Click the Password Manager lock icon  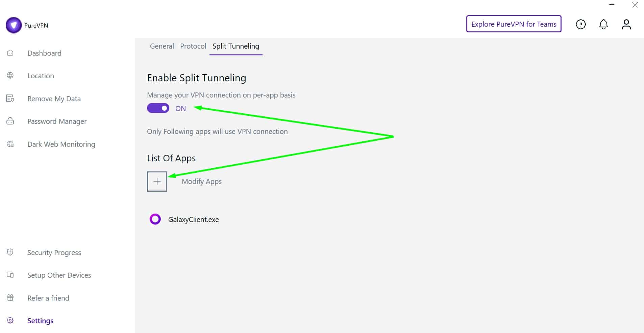pos(10,121)
